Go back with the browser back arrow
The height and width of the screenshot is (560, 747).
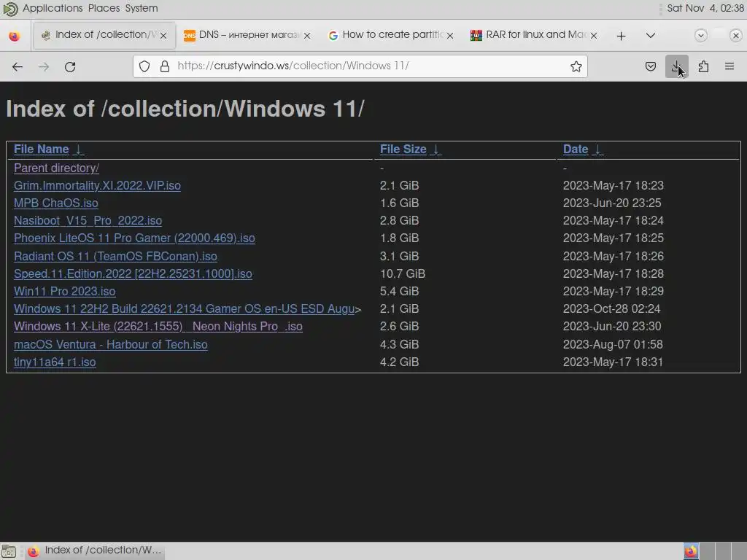18,66
